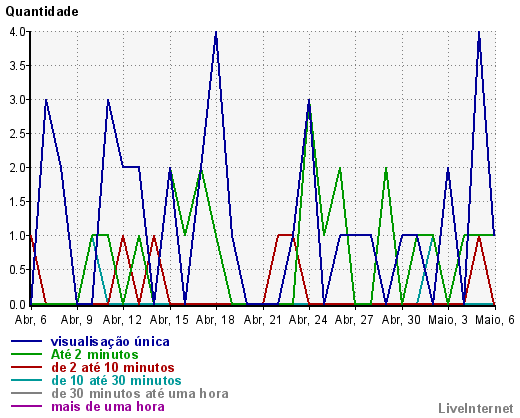
Task: Select 'de 10 até 30 minutos' legend entry
Action: pos(116,380)
